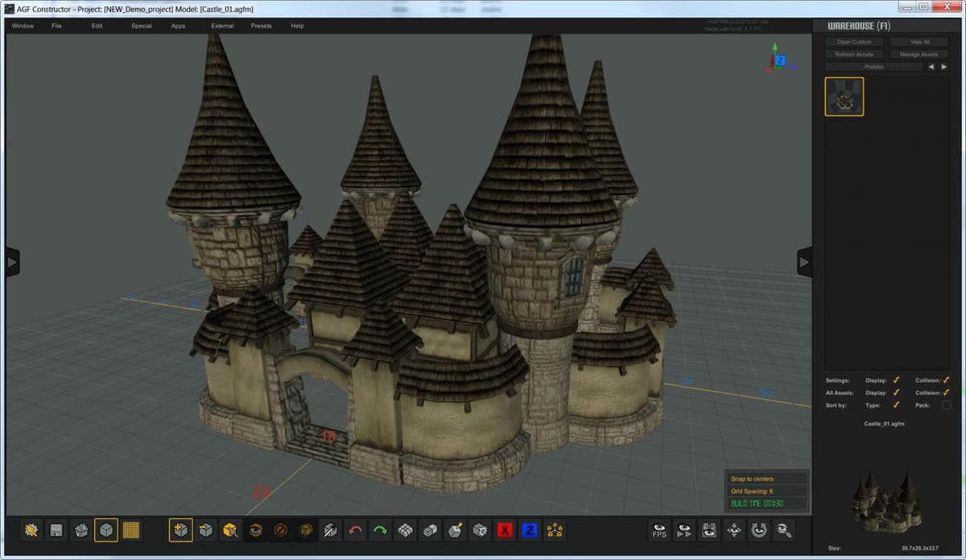Viewport: 966px width, 560px height.
Task: Click the Grid Spacing: 6 setting
Action: coord(766,491)
